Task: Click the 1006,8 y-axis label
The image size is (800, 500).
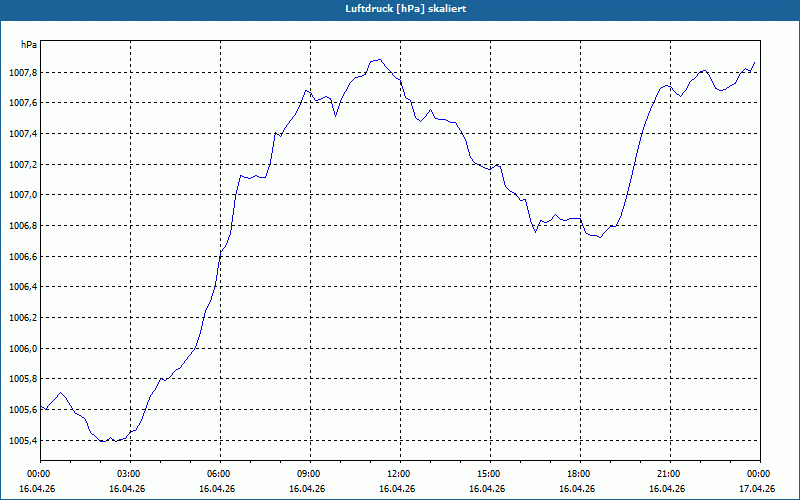Action: 23,226
